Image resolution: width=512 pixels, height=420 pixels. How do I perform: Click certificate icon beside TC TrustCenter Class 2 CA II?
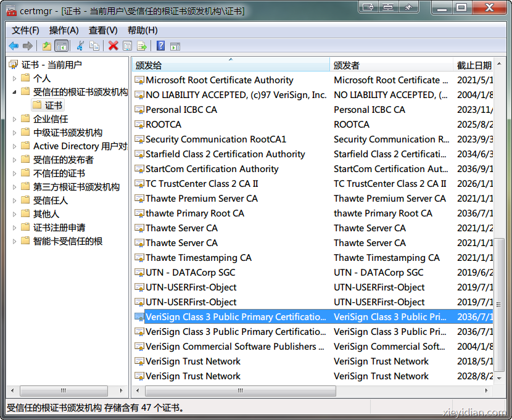[139, 184]
